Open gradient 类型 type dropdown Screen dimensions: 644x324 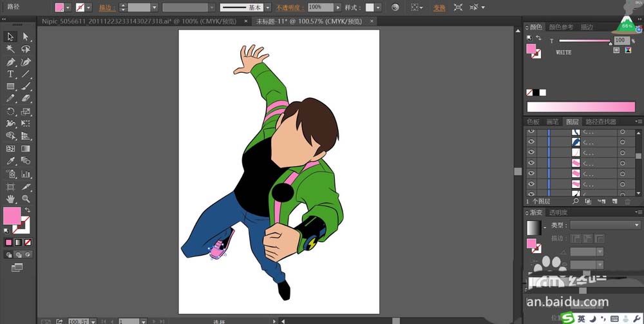(637, 225)
